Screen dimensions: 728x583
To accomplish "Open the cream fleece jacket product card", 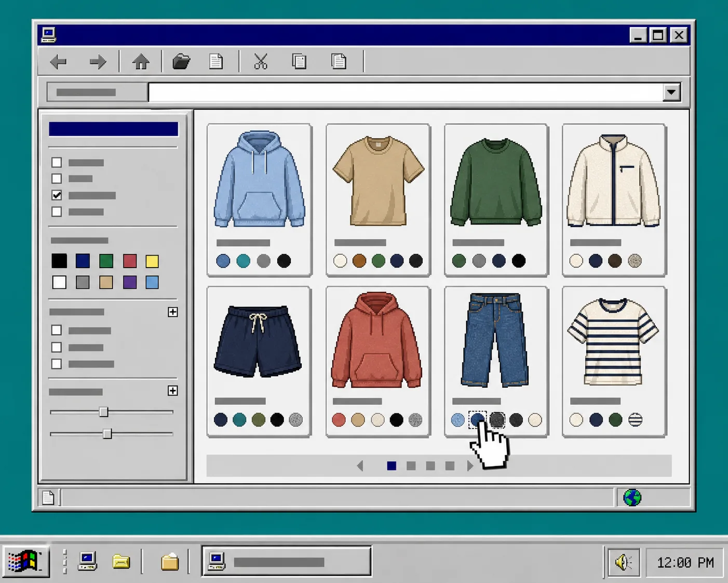I will point(614,200).
